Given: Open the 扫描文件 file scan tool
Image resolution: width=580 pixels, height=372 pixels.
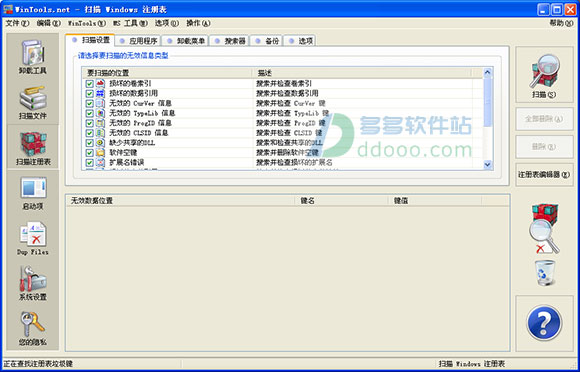Looking at the screenshot, I should 33,103.
